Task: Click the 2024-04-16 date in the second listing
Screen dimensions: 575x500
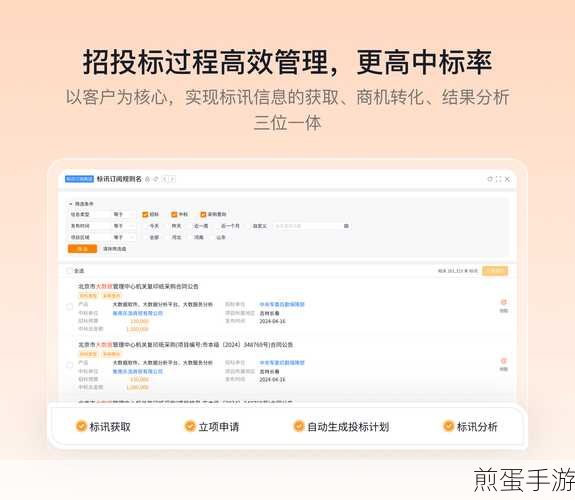Action: point(272,380)
